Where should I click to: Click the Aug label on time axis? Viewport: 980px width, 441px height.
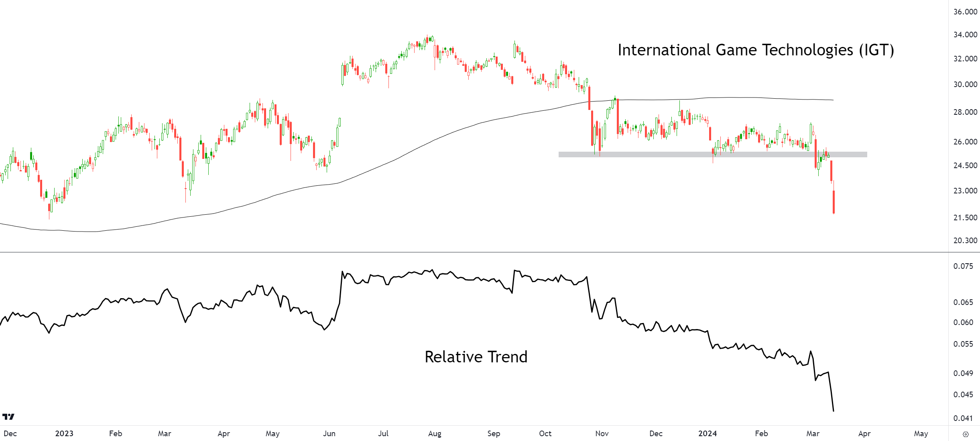435,433
